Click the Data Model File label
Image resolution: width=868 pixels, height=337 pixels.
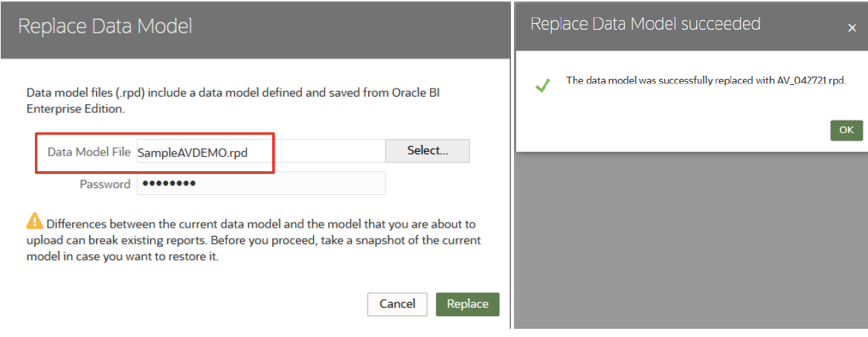(x=89, y=153)
